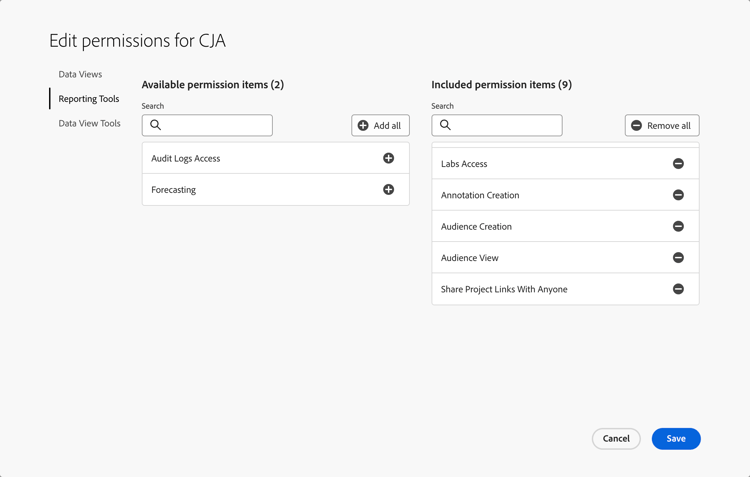Open the Data Views tab
750x477 pixels.
tap(80, 74)
